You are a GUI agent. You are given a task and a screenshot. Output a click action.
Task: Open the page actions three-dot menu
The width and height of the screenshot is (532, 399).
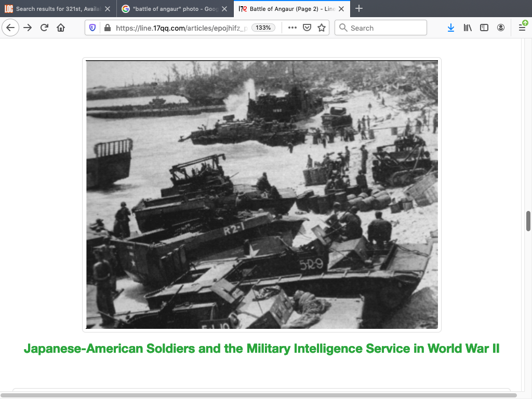coord(292,28)
